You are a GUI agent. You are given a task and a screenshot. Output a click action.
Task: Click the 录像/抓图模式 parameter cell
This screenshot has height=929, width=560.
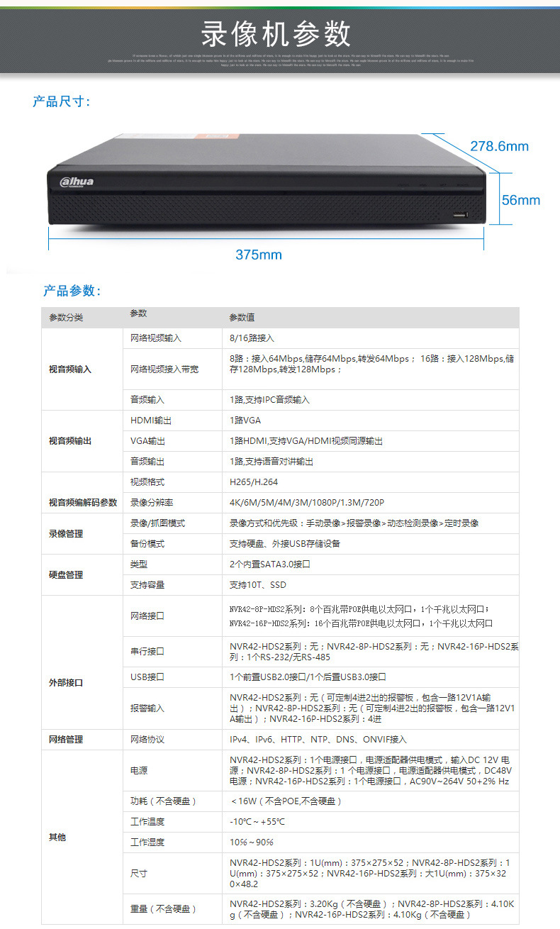click(172, 523)
